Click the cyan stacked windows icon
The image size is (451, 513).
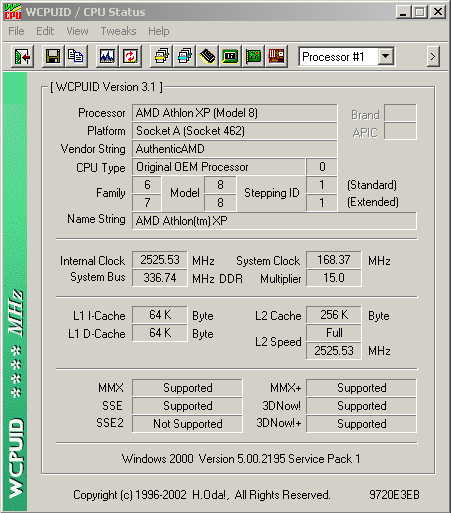click(x=184, y=56)
